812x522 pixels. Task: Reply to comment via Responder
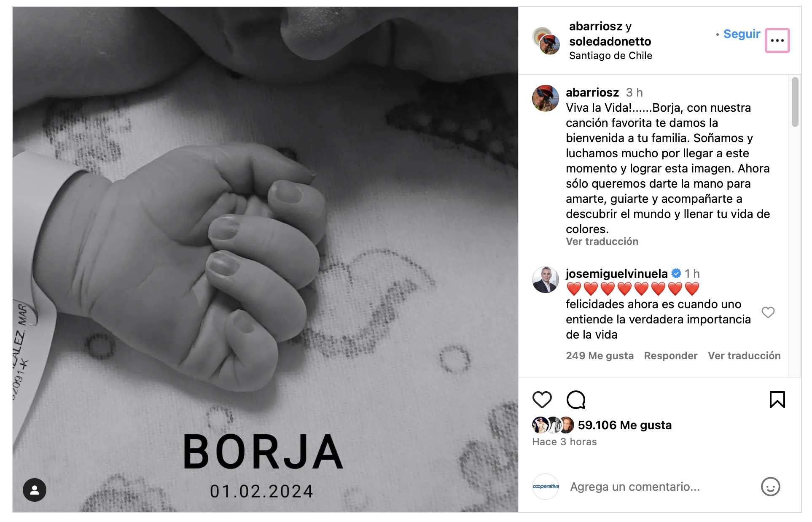(x=670, y=356)
